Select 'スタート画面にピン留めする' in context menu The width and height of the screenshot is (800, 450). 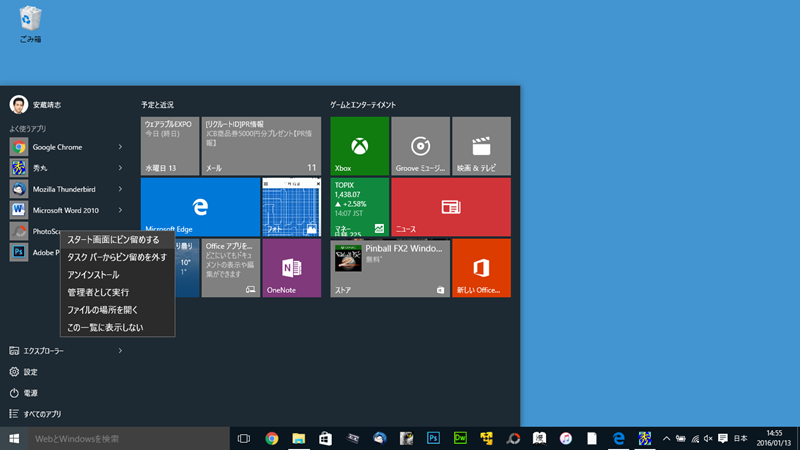pyautogui.click(x=113, y=240)
